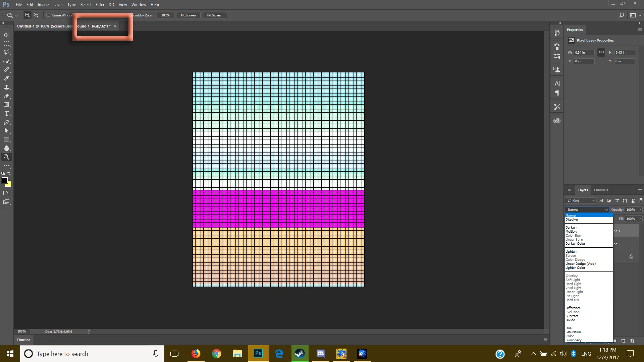Select the Hand tool
Screen dimensions: 644x362
click(x=6, y=148)
